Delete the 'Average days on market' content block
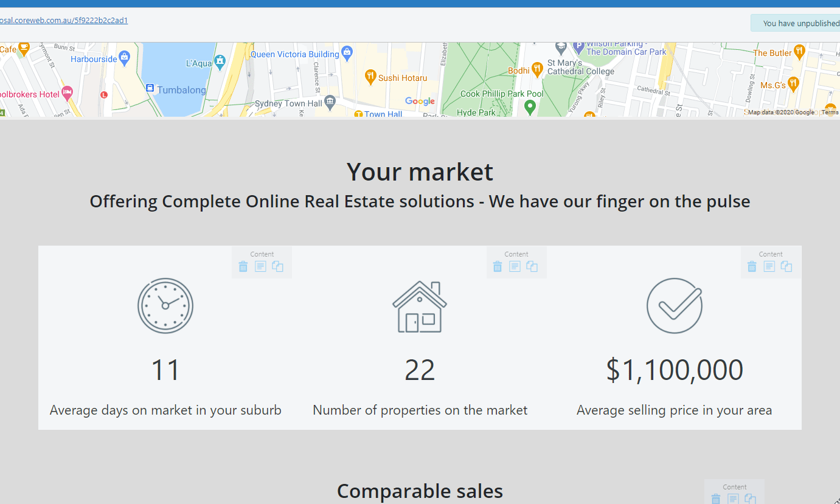Screen dimensions: 840x504 point(243,266)
